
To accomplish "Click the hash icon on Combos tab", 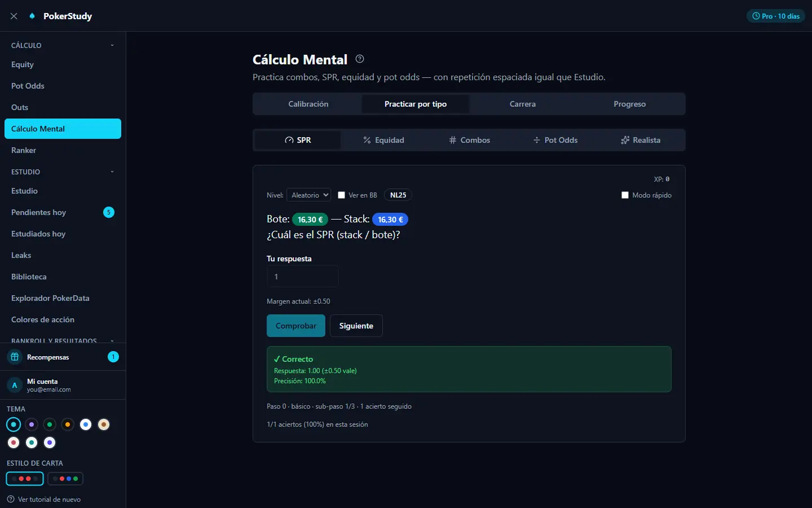I will click(x=453, y=140).
